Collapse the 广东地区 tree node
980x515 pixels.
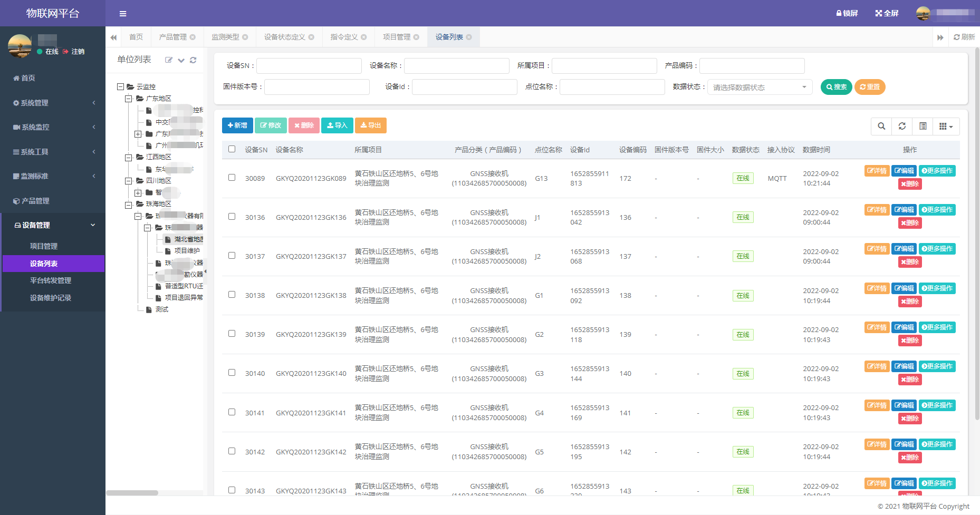[128, 99]
